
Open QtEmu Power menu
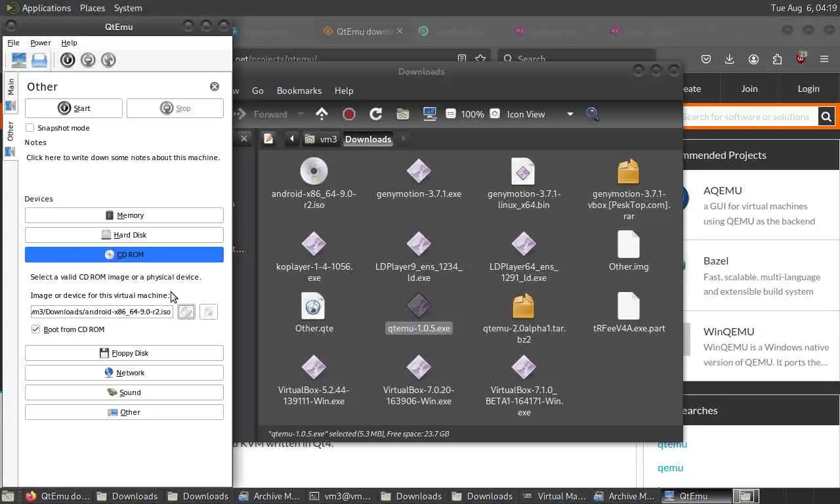click(41, 43)
